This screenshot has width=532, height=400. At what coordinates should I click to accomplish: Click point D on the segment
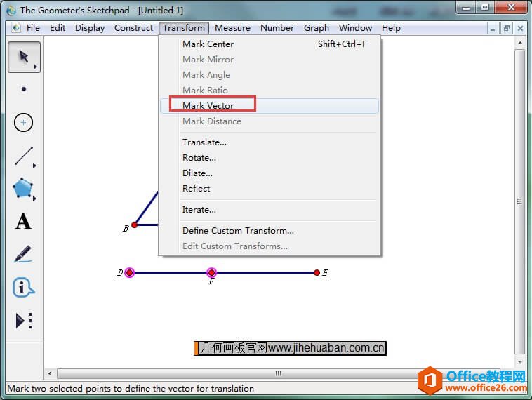(129, 272)
